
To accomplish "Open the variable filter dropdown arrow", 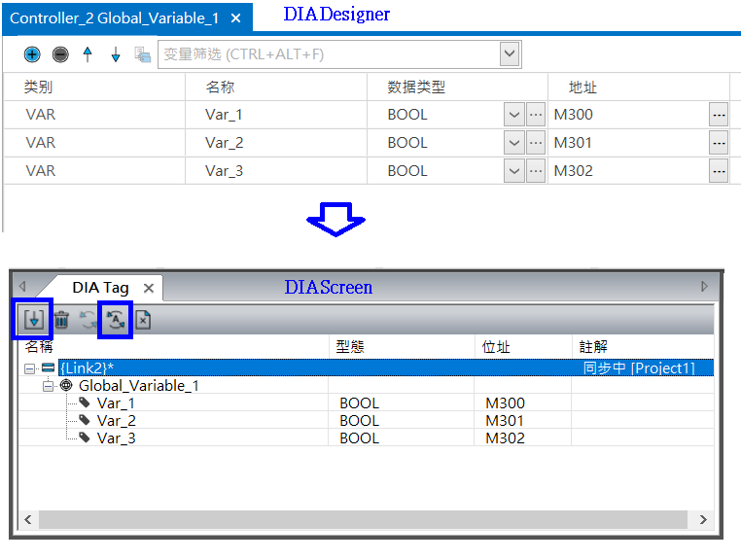I will point(510,53).
